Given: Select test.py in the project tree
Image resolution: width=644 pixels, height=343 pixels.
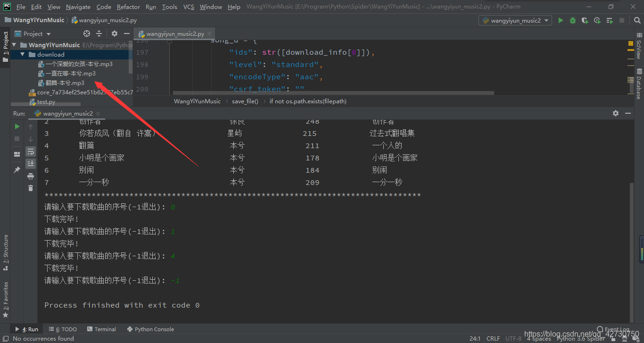Looking at the screenshot, I should 42,101.
